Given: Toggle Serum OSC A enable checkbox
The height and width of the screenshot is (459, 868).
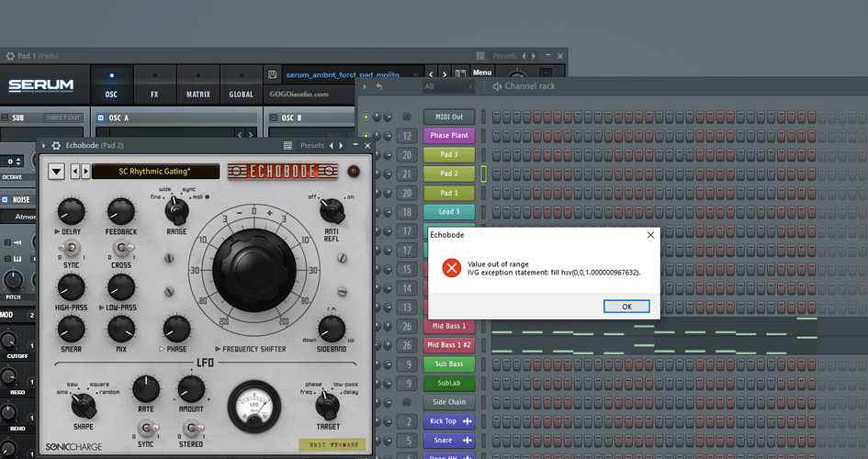Looking at the screenshot, I should coord(100,118).
